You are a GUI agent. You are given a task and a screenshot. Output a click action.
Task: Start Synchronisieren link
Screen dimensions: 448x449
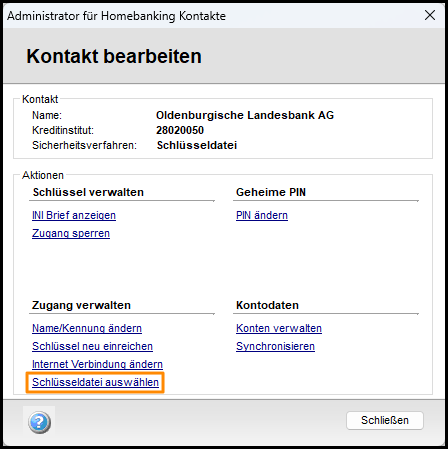[275, 346]
